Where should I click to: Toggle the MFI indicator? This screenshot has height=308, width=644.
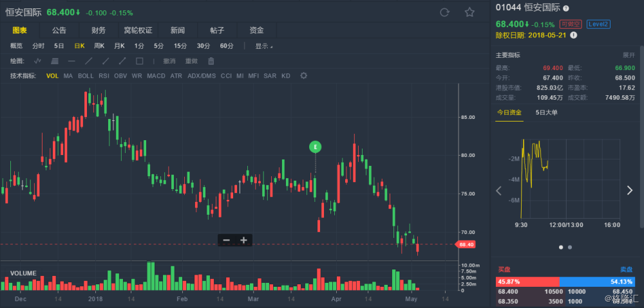point(253,75)
